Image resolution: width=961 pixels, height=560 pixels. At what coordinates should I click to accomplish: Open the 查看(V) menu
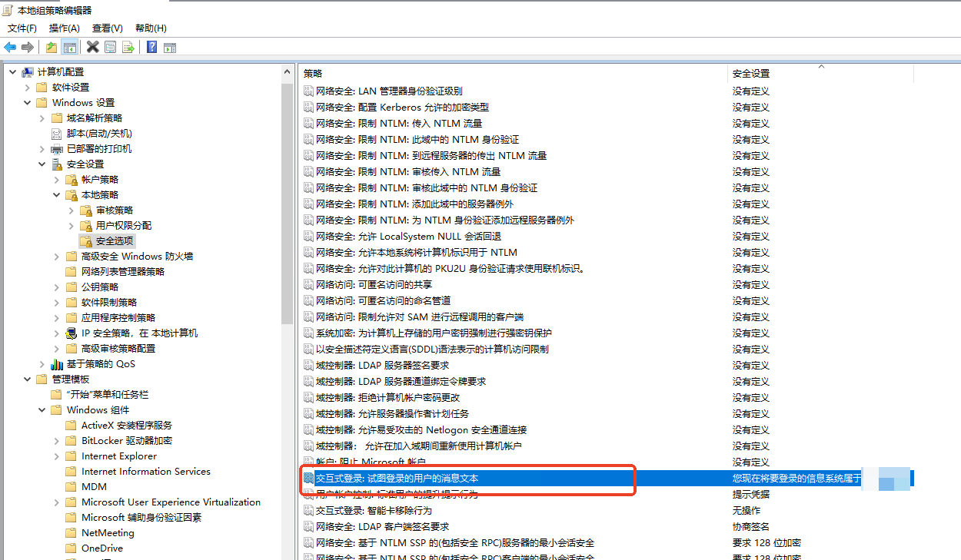click(106, 28)
